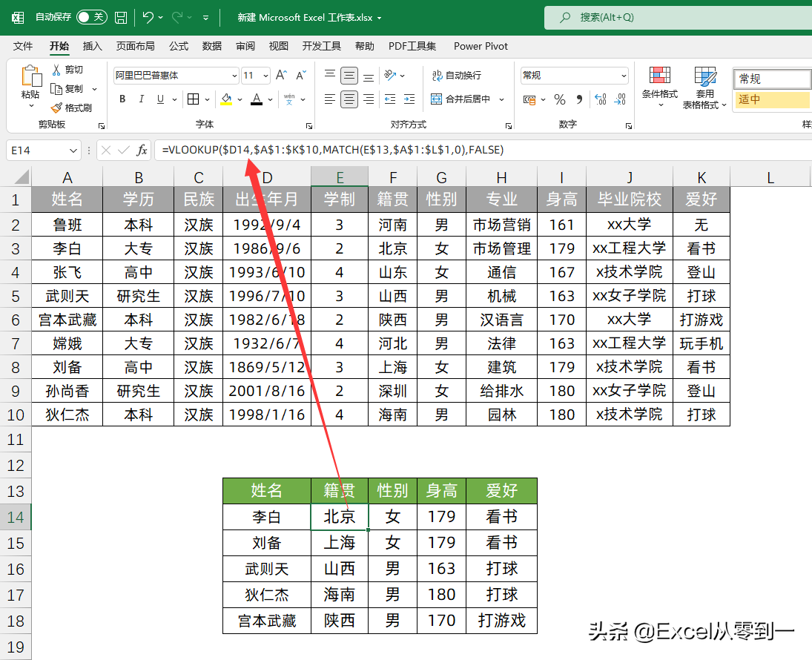
Task: Click the top align icon
Action: (330, 76)
